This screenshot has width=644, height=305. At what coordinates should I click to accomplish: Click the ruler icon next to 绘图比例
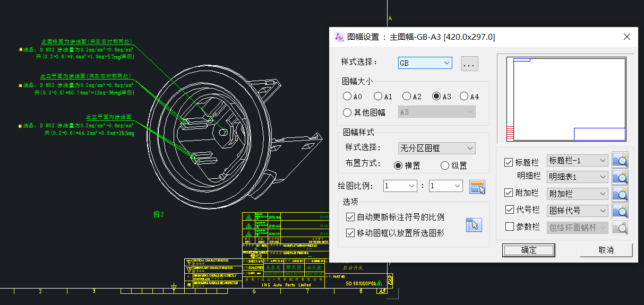pos(477,186)
